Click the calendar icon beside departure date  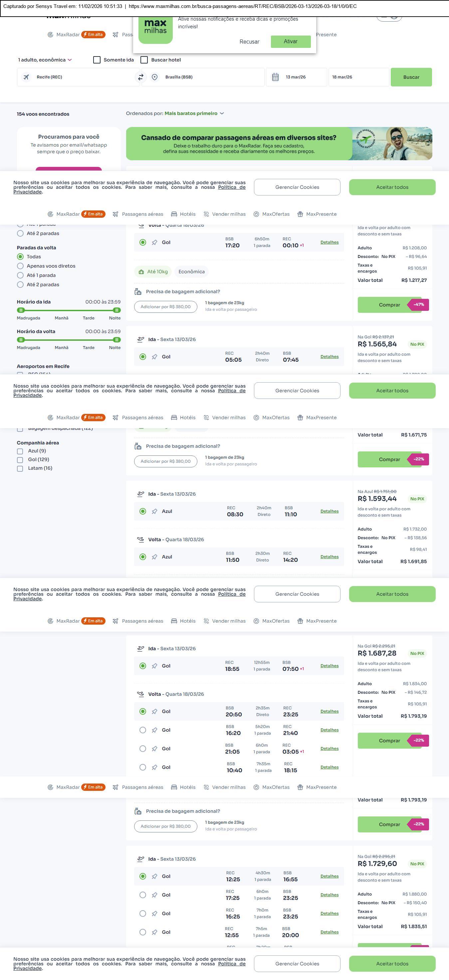click(x=275, y=77)
